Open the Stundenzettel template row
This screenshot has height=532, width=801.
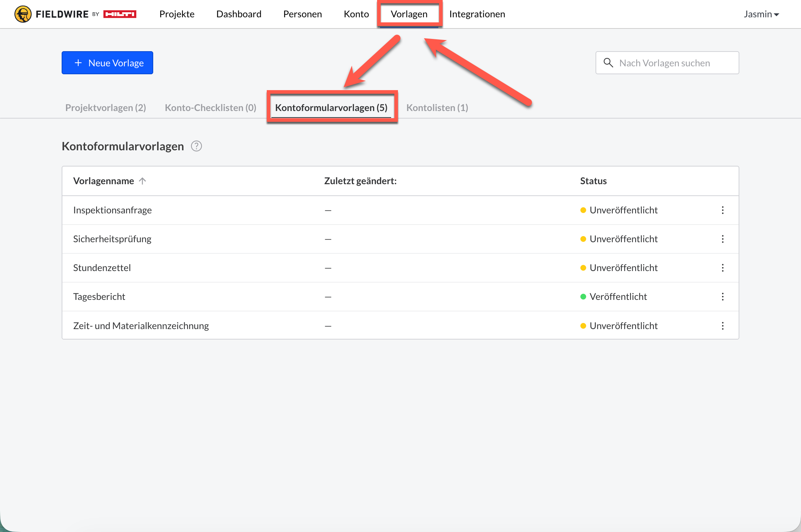point(102,268)
